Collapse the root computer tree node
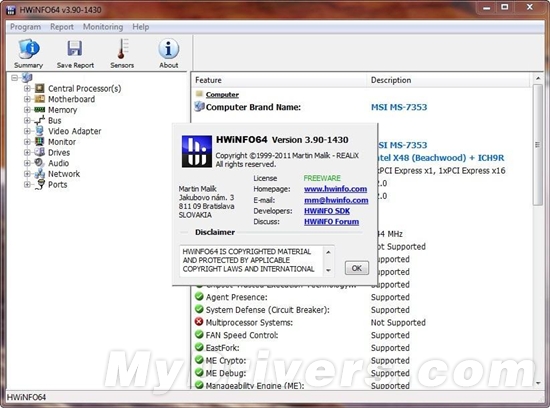The image size is (550, 408). (14, 78)
